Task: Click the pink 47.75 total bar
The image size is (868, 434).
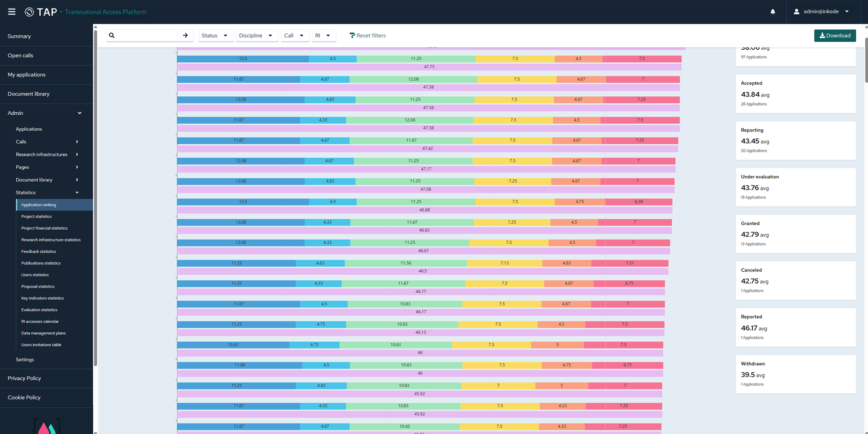Action: pyautogui.click(x=429, y=67)
